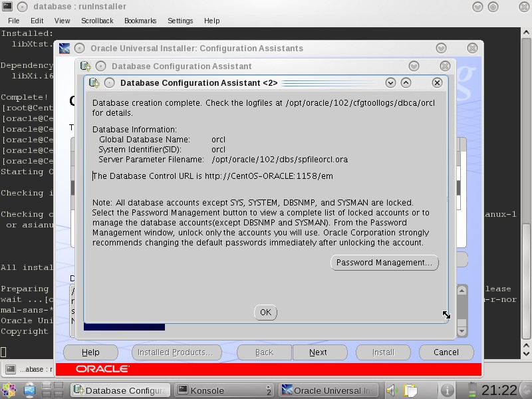Click Konsole scrollbar bottom down arrow

526,354
